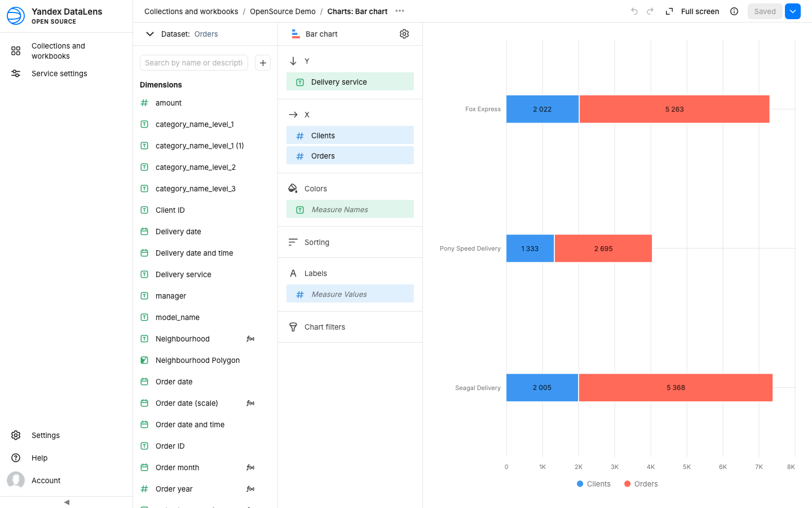
Task: Click the chart info icon
Action: coord(734,11)
